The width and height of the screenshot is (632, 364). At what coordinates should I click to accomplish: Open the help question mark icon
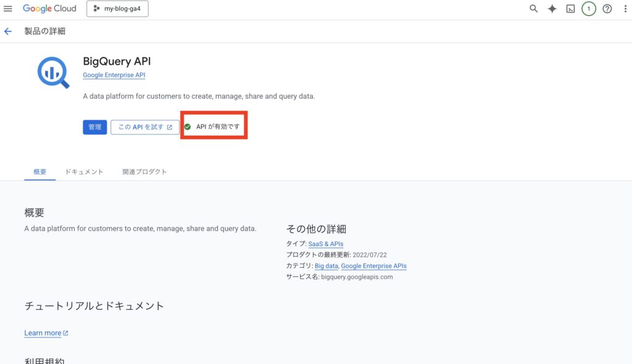(607, 9)
